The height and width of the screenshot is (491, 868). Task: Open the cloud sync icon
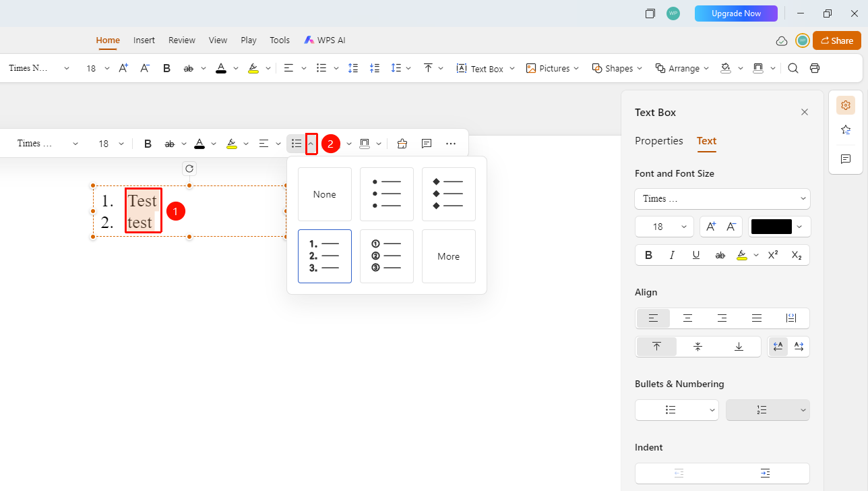pos(782,41)
